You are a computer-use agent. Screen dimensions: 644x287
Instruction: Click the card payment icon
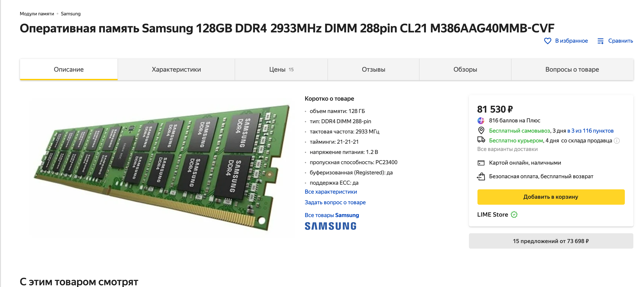coord(481,163)
